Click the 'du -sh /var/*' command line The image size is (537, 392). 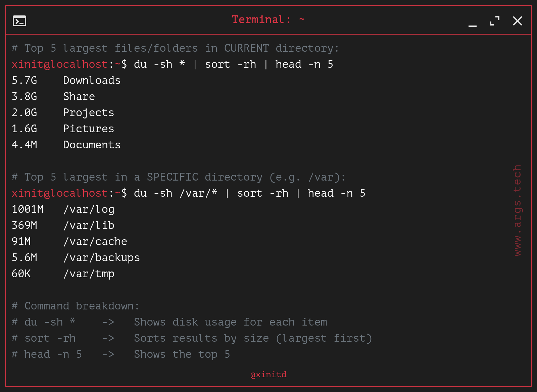[189, 193]
